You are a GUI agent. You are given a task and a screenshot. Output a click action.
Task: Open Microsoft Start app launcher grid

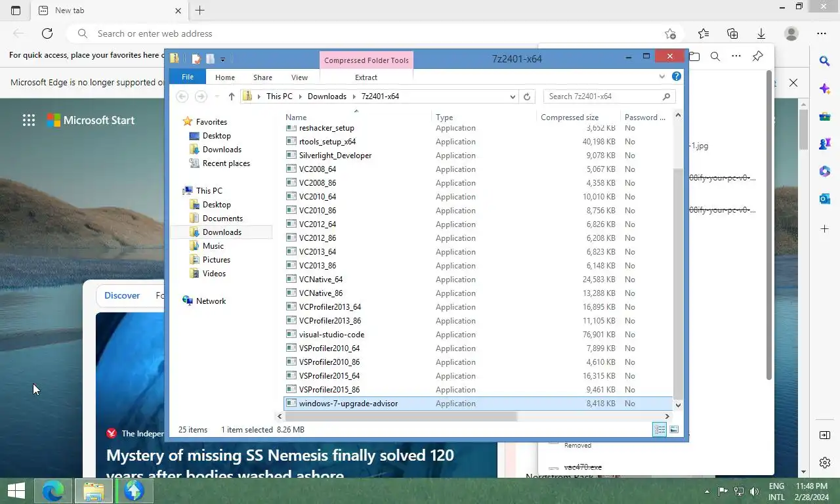coord(29,120)
